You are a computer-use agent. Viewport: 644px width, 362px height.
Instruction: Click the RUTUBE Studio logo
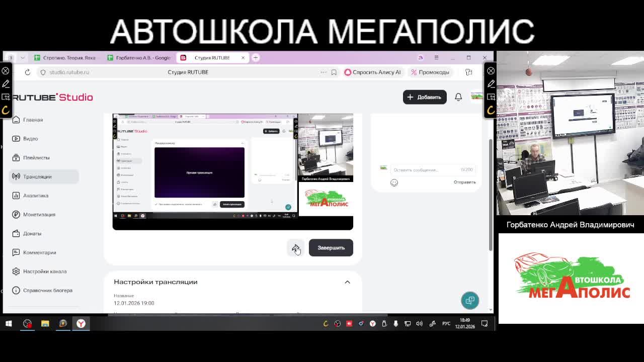pos(52,97)
